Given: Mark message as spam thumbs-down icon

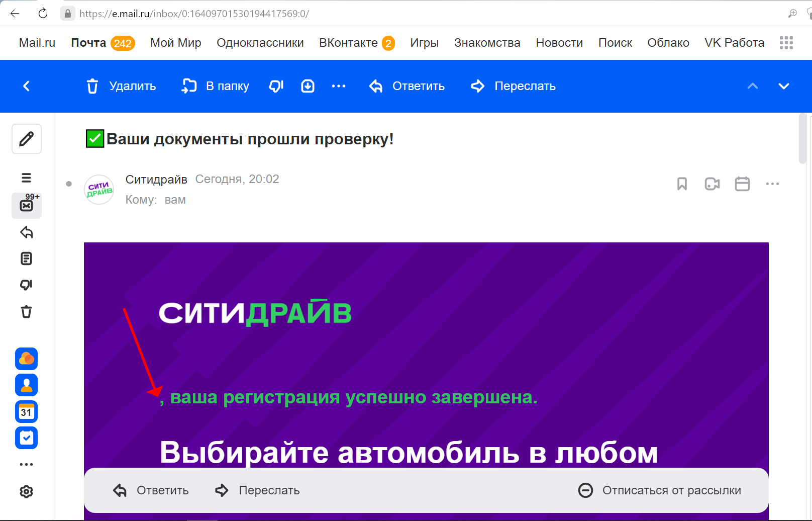Looking at the screenshot, I should tap(276, 86).
